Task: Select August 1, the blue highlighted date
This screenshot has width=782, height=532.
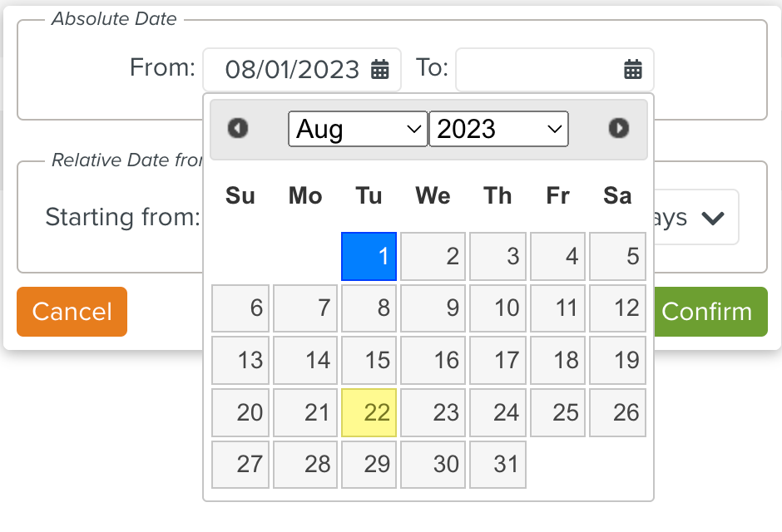Action: (369, 256)
